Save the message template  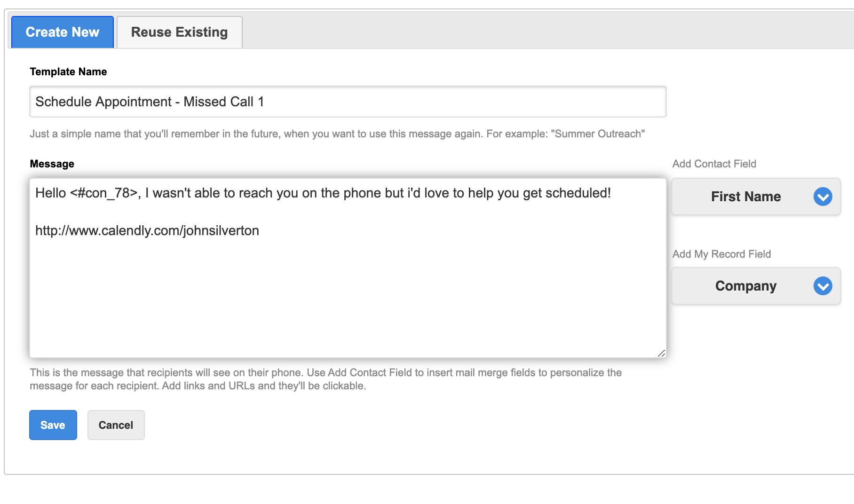coord(53,425)
